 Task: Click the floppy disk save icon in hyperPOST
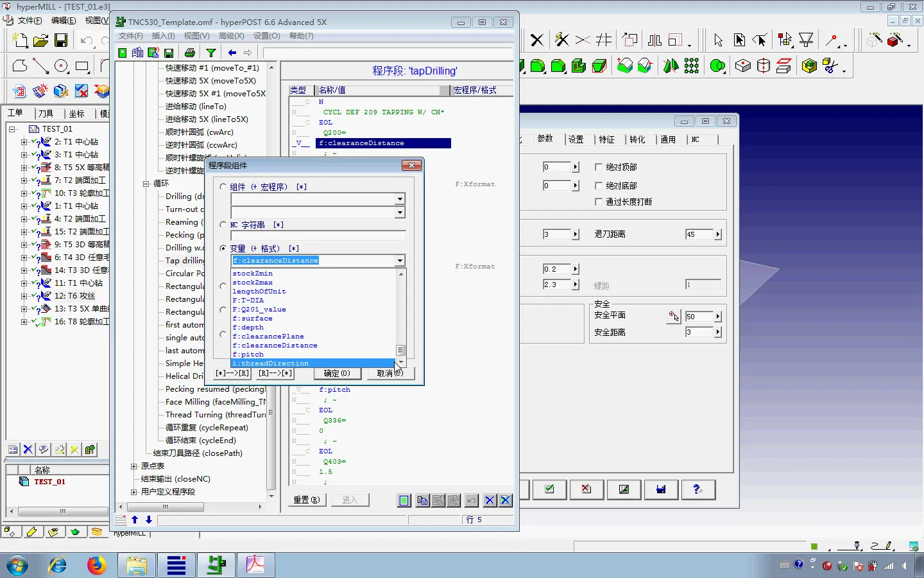(169, 53)
